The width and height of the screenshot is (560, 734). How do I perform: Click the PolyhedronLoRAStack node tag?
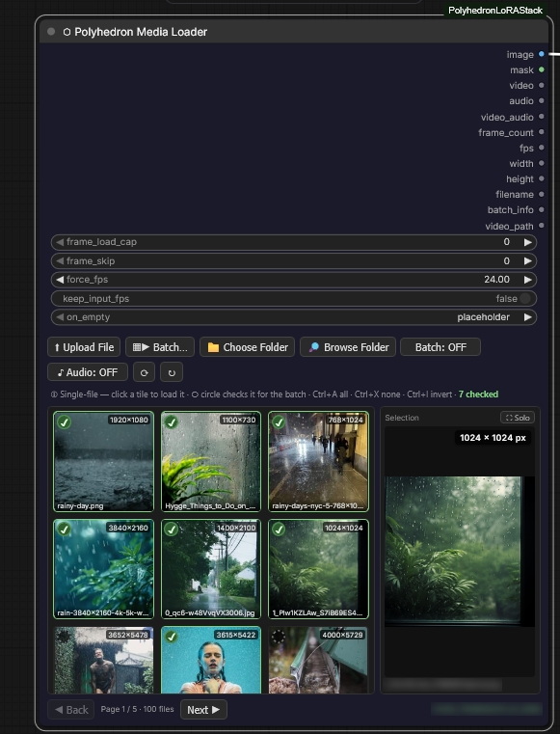tap(495, 11)
